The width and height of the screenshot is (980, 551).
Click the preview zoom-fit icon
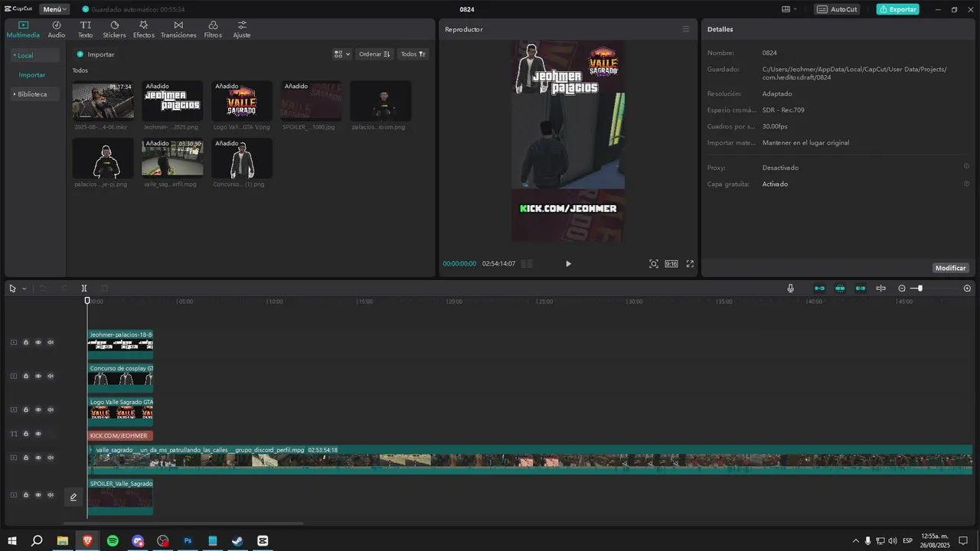point(653,263)
